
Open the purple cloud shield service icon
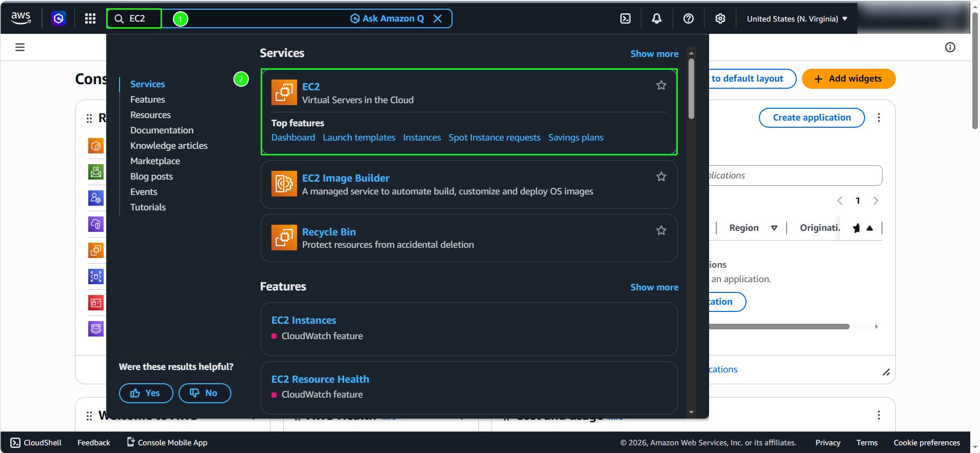click(96, 224)
